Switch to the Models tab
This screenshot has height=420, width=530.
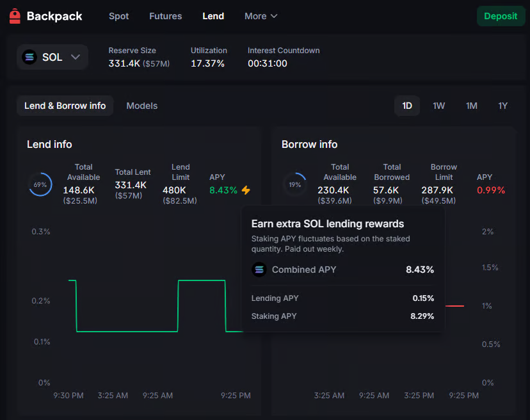141,106
